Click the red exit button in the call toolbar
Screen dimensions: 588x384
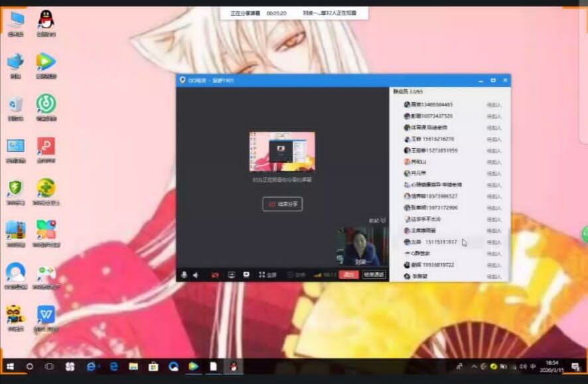click(x=348, y=275)
